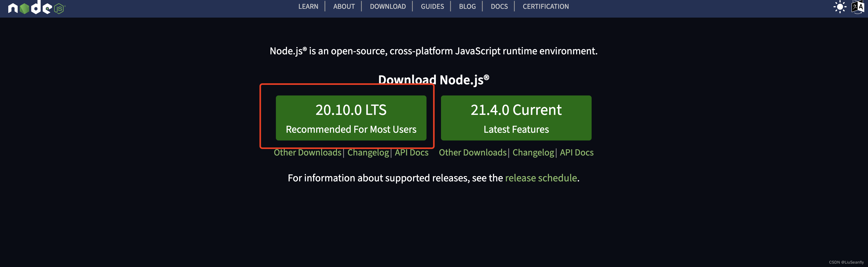Click the open-source JavaScript runtime description text
The image size is (868, 267).
tap(433, 51)
